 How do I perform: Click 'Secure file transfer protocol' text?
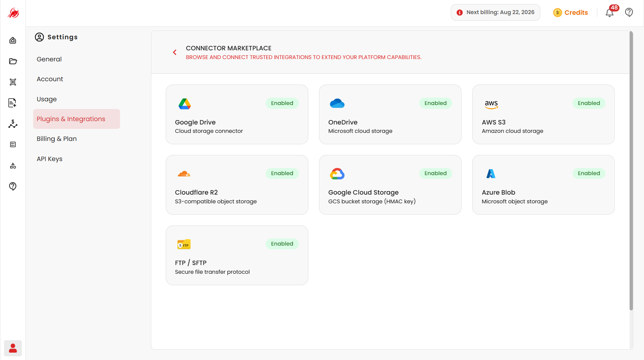pos(212,272)
